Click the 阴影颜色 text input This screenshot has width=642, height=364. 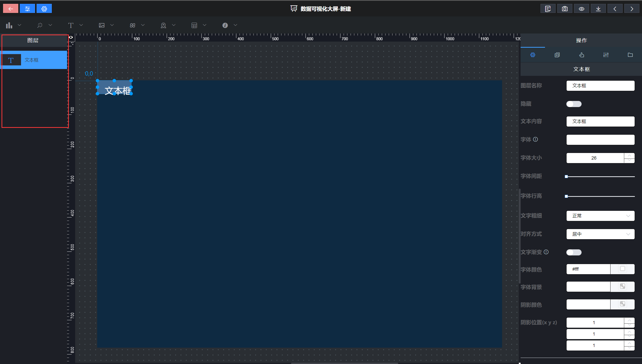(588, 304)
